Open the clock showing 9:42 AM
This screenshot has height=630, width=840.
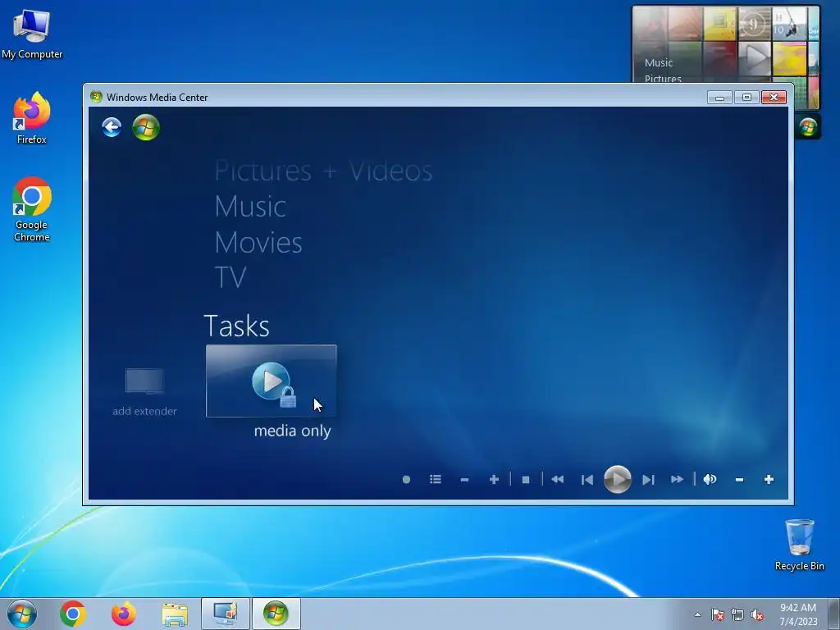coord(798,614)
